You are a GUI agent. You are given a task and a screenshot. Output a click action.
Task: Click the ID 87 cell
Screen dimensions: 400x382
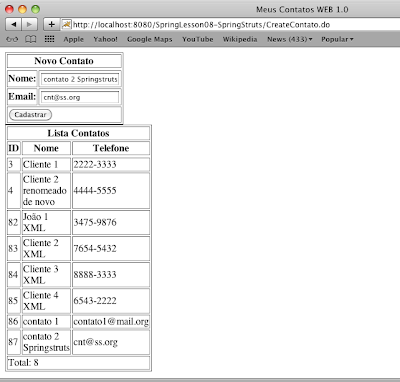pos(14,342)
